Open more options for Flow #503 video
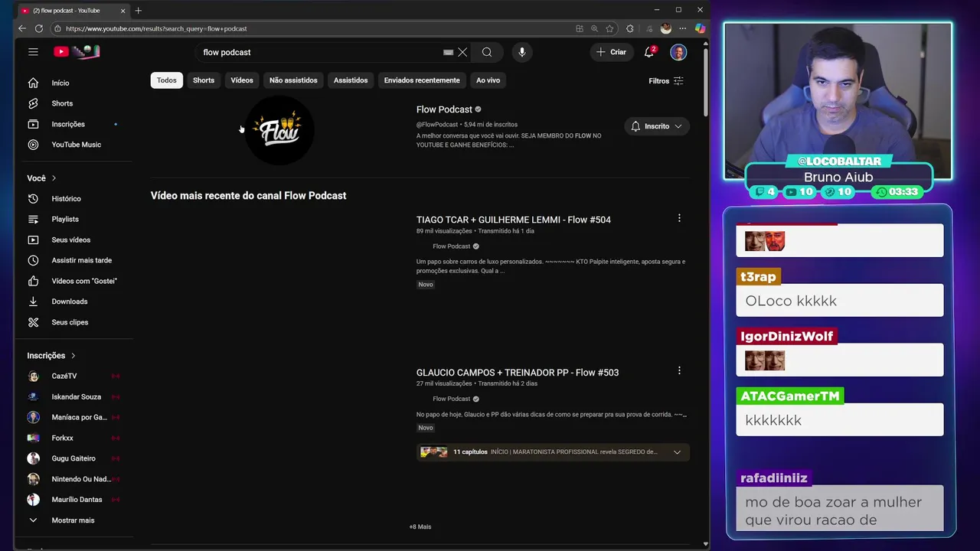Screen dimensions: 980x551 point(679,370)
